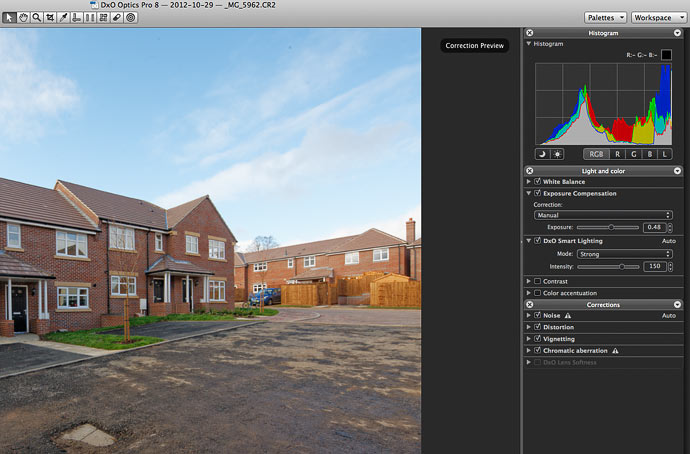The width and height of the screenshot is (690, 454).
Task: Switch histogram to RGB channel
Action: (596, 154)
